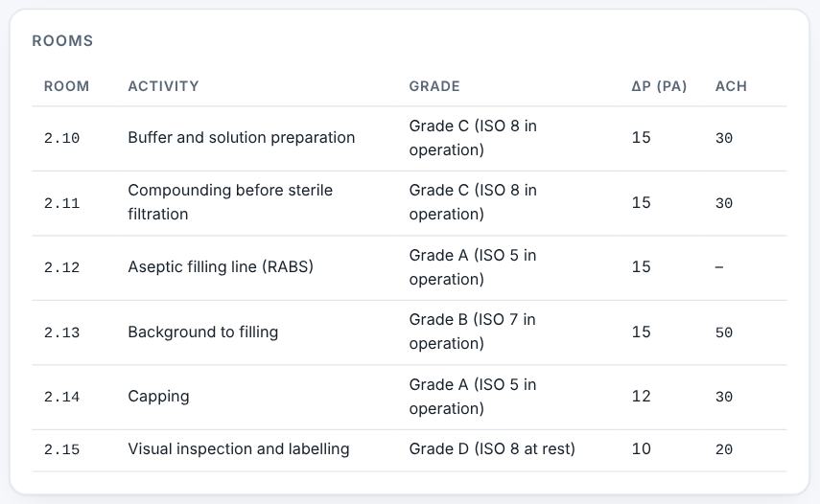Click pressure value 15 in room 2.10 row
The width and height of the screenshot is (820, 504).
(642, 137)
